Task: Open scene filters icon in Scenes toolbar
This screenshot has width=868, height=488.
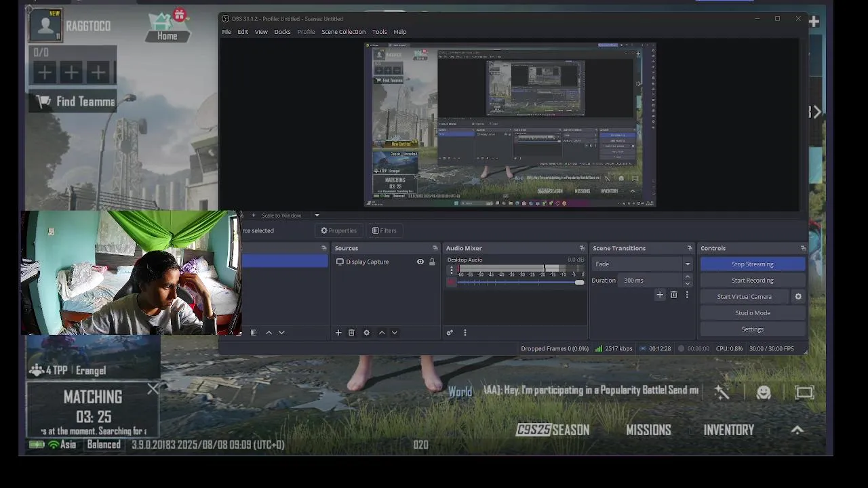Action: (x=254, y=333)
